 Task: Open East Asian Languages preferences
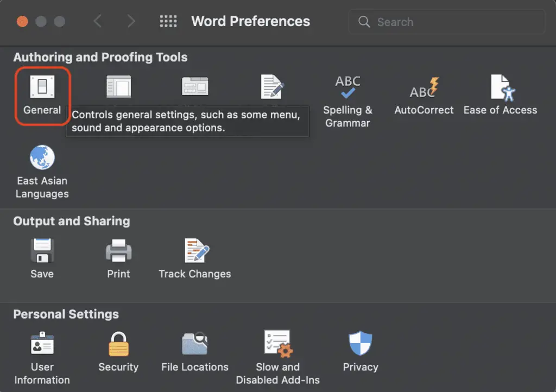click(x=42, y=172)
